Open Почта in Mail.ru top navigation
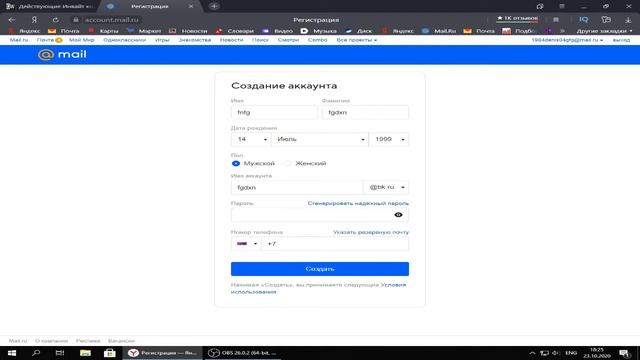 click(x=45, y=40)
